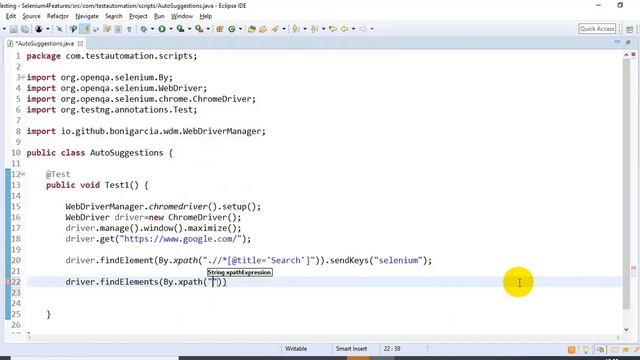Image resolution: width=640 pixels, height=360 pixels.
Task: Open the Project menu
Action: pyautogui.click(x=138, y=16)
